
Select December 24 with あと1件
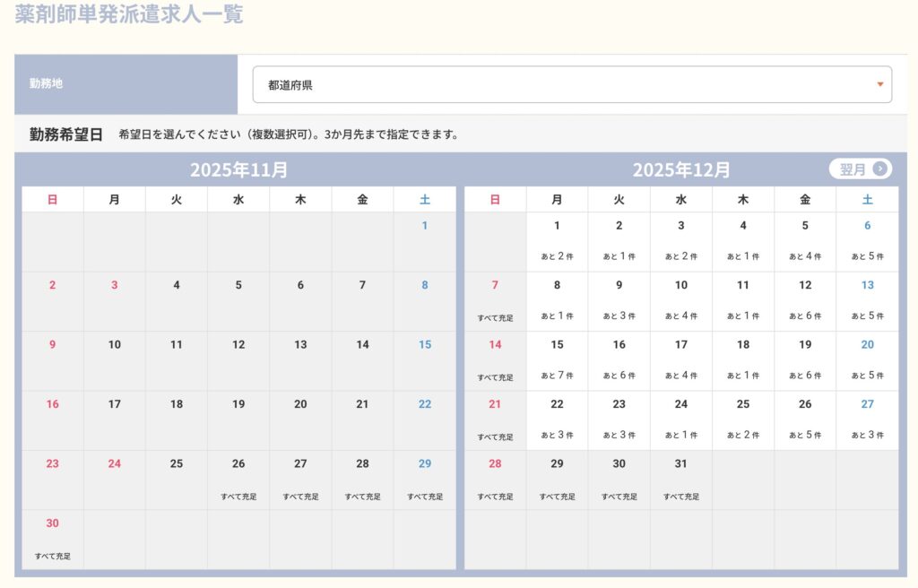pyautogui.click(x=681, y=419)
